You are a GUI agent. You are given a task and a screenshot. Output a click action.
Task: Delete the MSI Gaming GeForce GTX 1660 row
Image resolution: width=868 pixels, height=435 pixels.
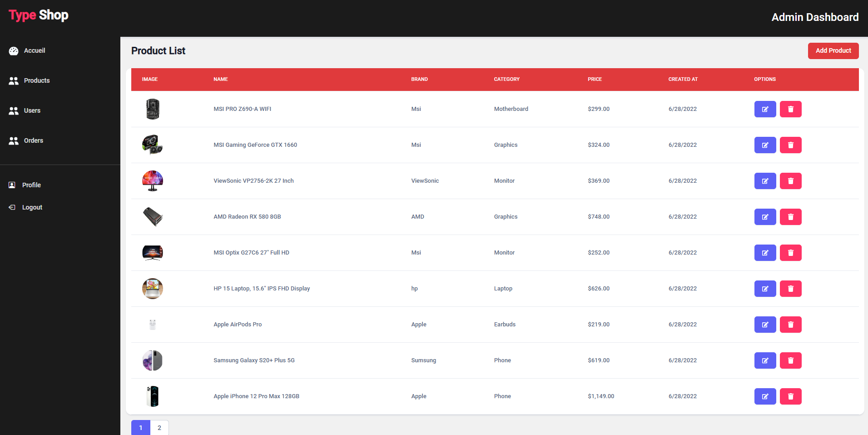click(x=790, y=145)
